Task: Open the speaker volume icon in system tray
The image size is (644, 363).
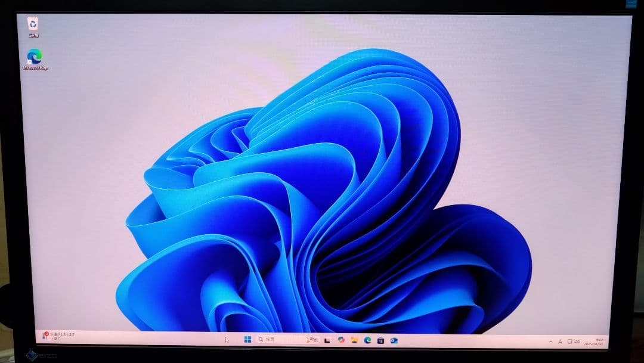Action: point(578,341)
